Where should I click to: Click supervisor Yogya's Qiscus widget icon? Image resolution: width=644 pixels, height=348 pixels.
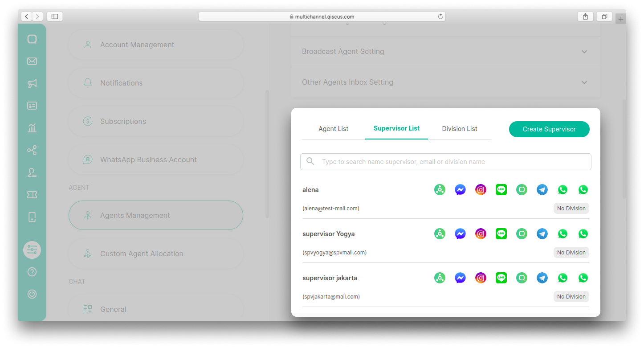[522, 234]
